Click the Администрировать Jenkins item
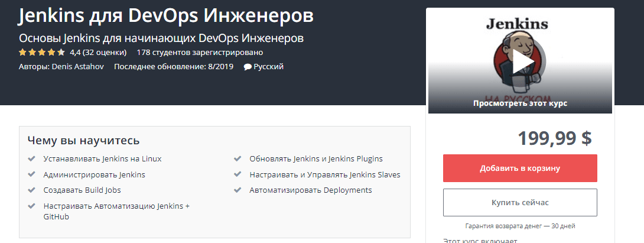The width and height of the screenshot is (644, 243). 94,175
